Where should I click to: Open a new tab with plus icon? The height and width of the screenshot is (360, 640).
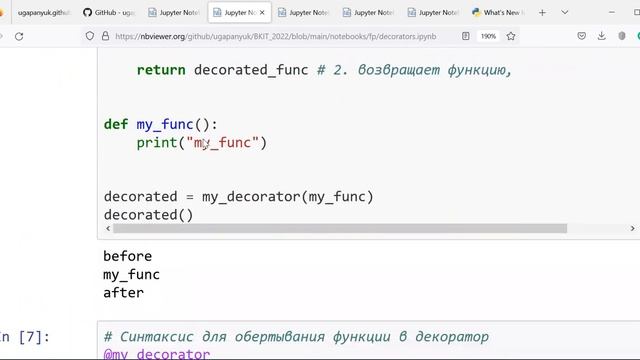point(542,13)
